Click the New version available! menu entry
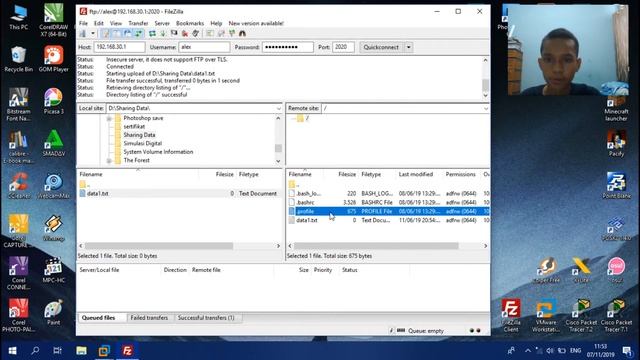640x360 pixels. pyautogui.click(x=256, y=23)
